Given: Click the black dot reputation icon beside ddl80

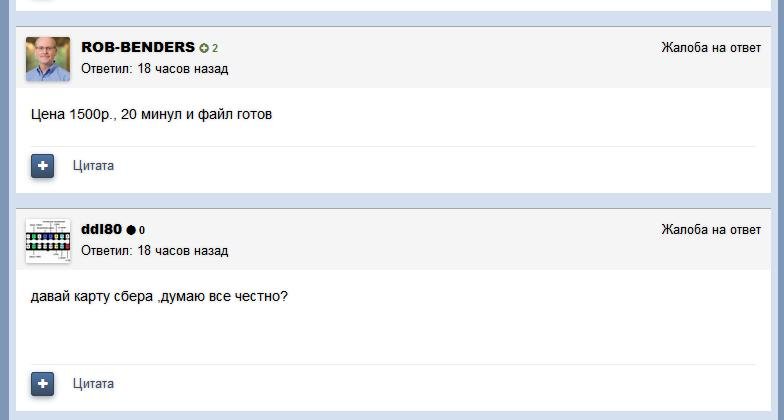Looking at the screenshot, I should click(131, 230).
